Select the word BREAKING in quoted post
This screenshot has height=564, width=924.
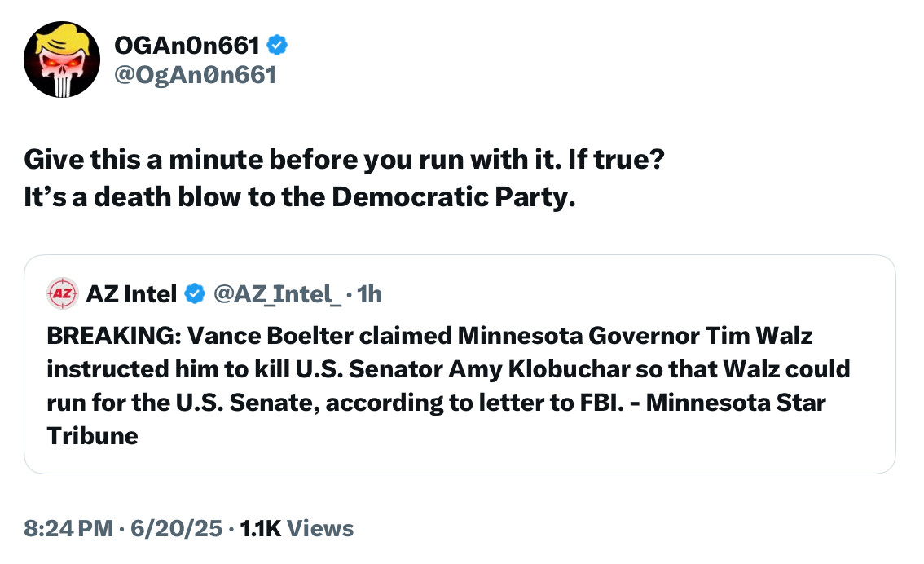(99, 336)
